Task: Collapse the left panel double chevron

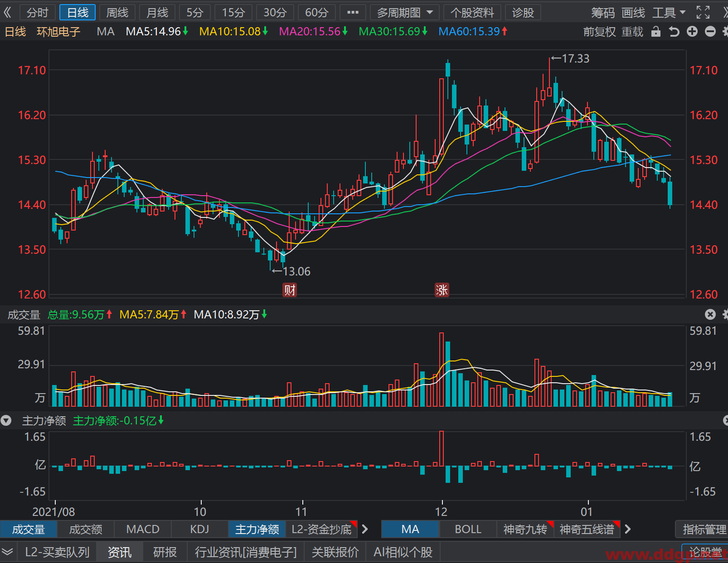Action: (x=7, y=12)
